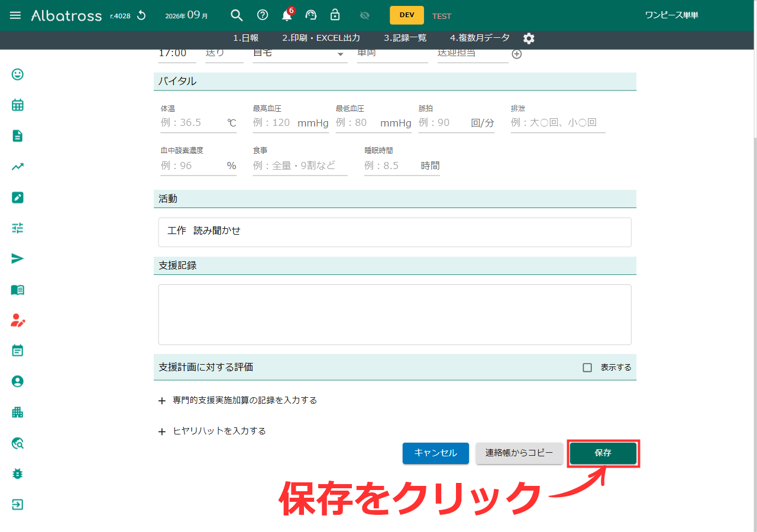Open the 4.複数月データ tab

(480, 38)
